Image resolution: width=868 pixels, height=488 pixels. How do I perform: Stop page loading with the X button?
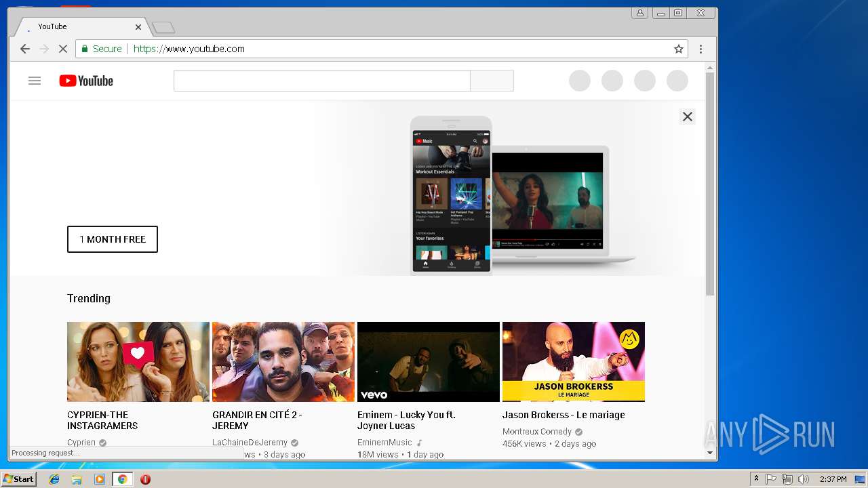(x=63, y=49)
